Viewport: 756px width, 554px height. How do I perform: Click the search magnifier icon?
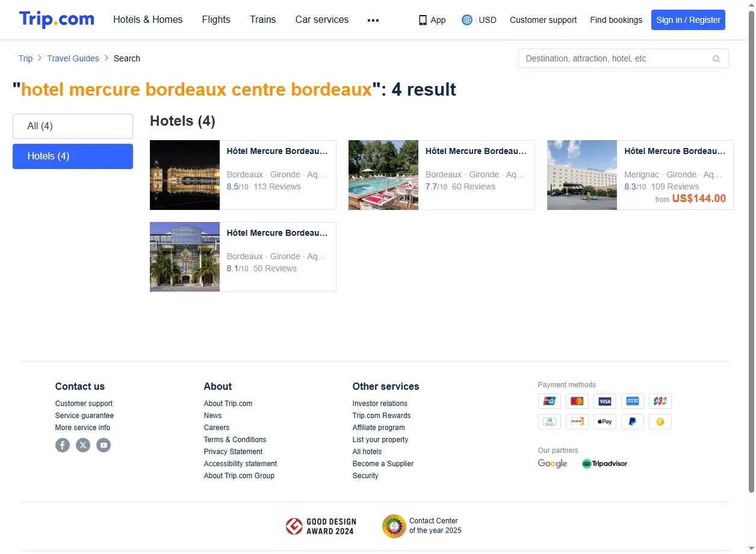pos(716,58)
